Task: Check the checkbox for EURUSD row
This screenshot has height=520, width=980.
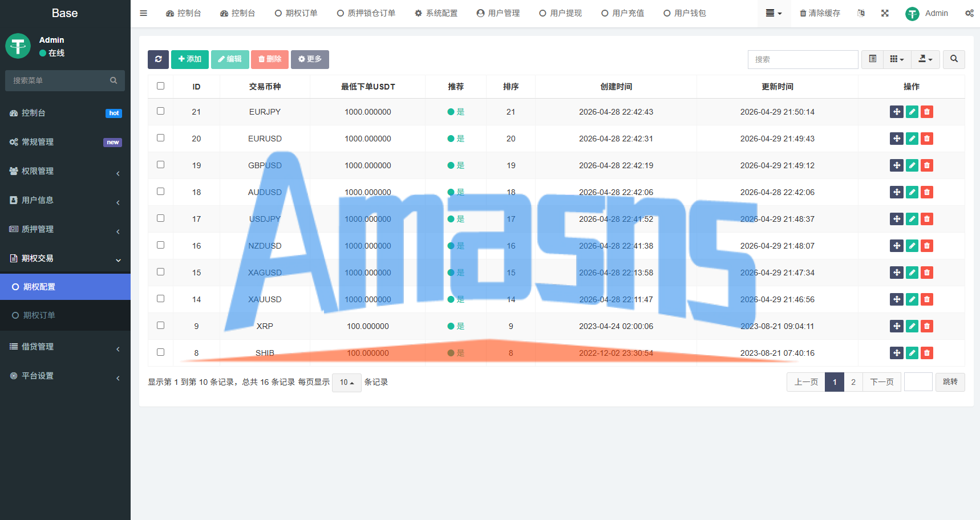Action: (160, 138)
